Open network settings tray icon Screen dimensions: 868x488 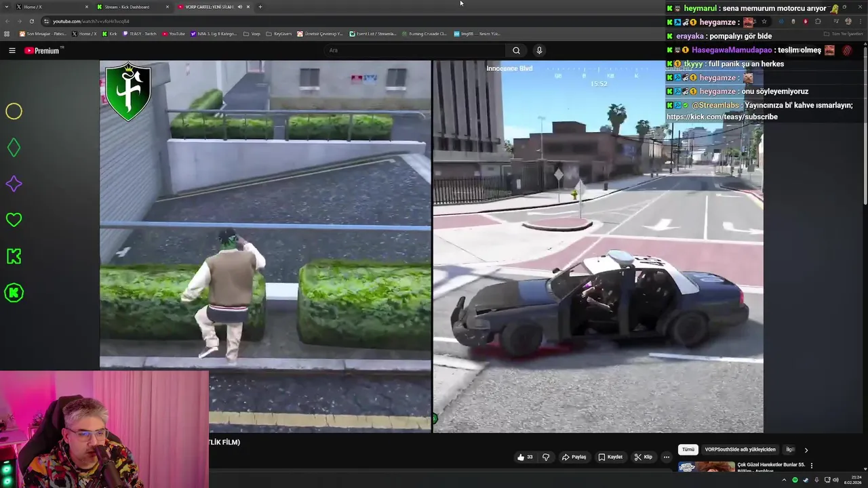pos(827,480)
